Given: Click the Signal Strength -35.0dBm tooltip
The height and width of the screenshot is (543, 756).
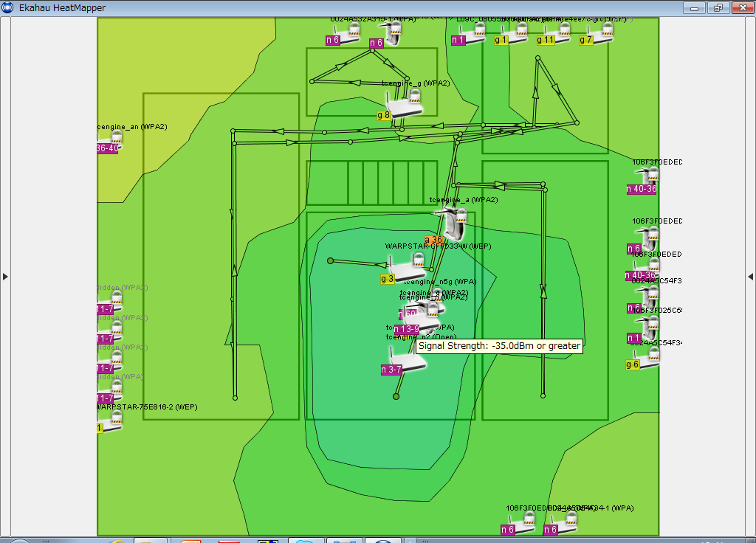Looking at the screenshot, I should pyautogui.click(x=499, y=346).
